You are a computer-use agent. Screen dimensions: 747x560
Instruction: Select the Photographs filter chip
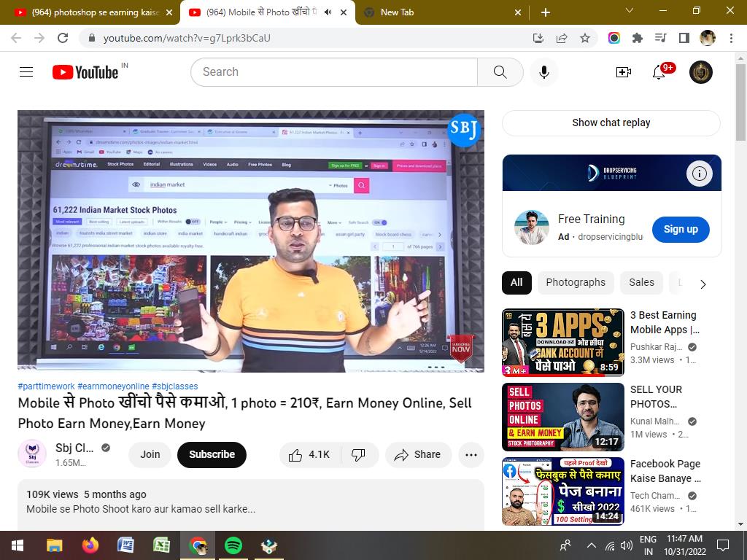pyautogui.click(x=575, y=282)
